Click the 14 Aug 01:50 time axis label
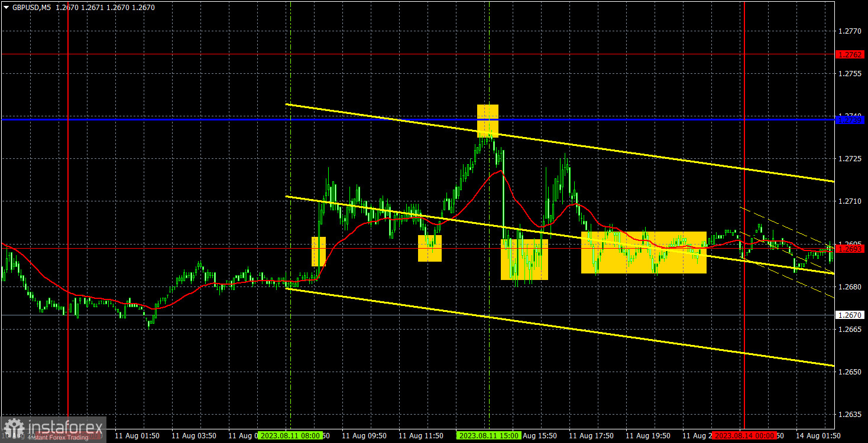Viewport: 868px width, 443px height. click(x=819, y=435)
